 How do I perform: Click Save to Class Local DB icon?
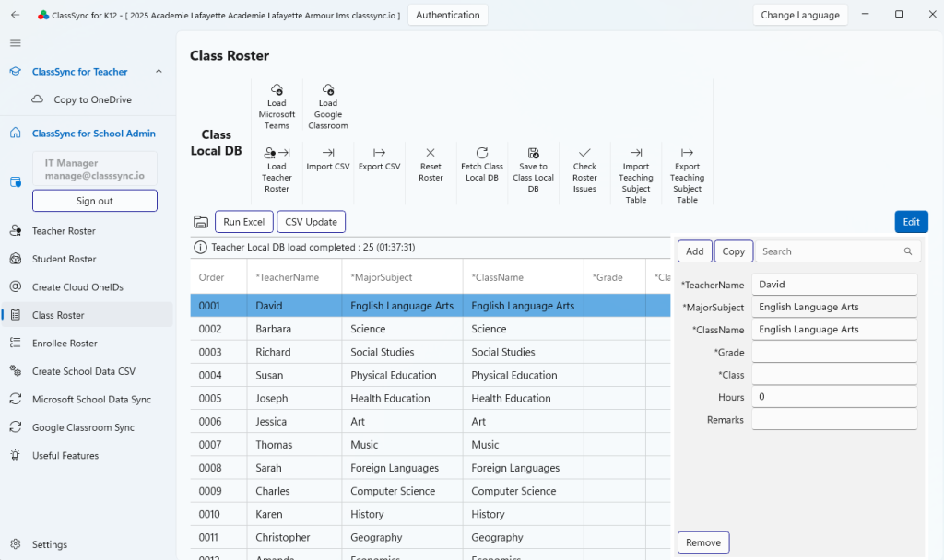[534, 153]
